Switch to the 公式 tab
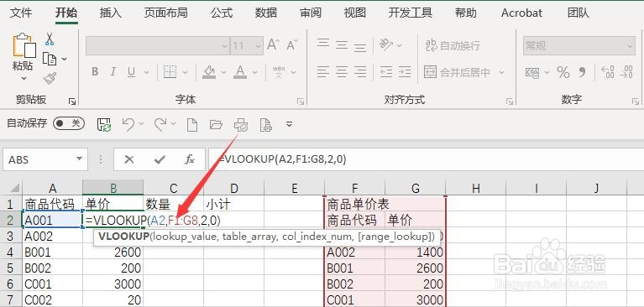The height and width of the screenshot is (307, 644). [x=222, y=13]
